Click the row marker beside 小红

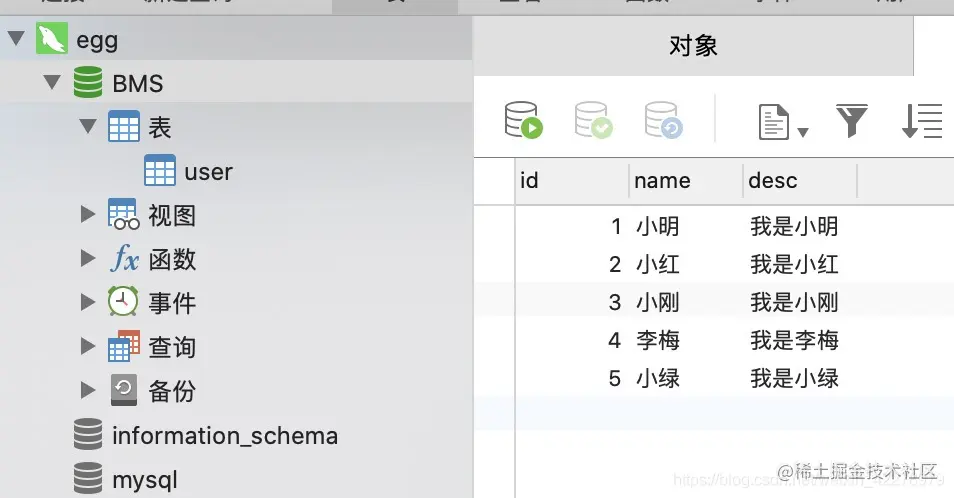coord(494,265)
